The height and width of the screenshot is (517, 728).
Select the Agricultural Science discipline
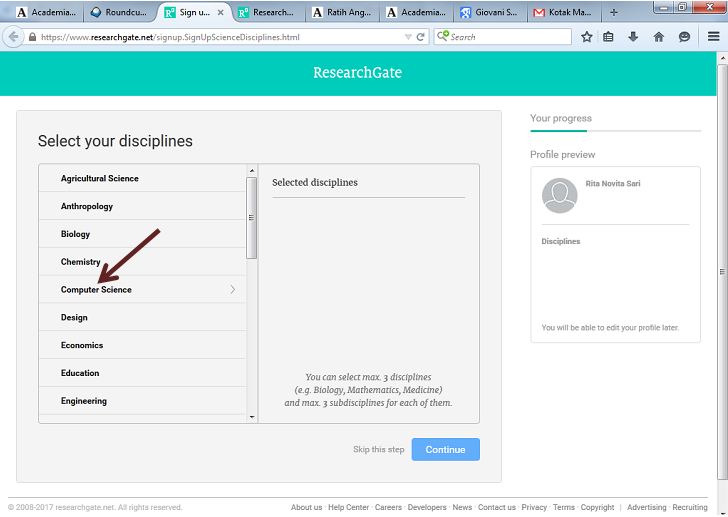click(142, 178)
